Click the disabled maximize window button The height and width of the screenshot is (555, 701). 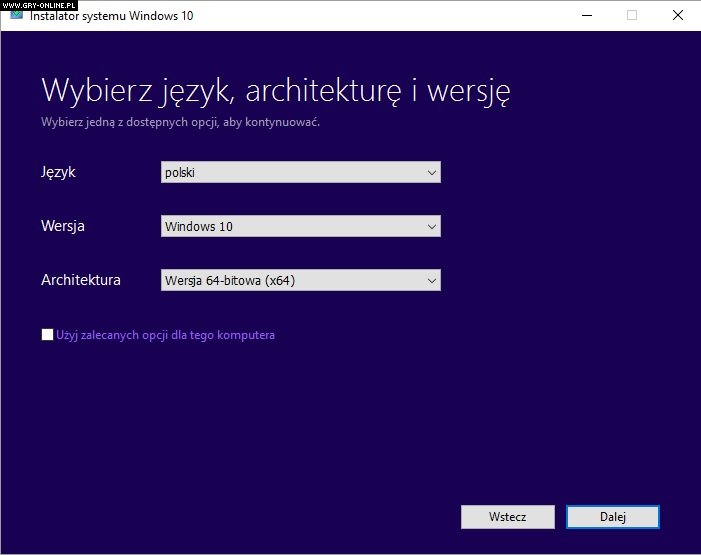632,16
